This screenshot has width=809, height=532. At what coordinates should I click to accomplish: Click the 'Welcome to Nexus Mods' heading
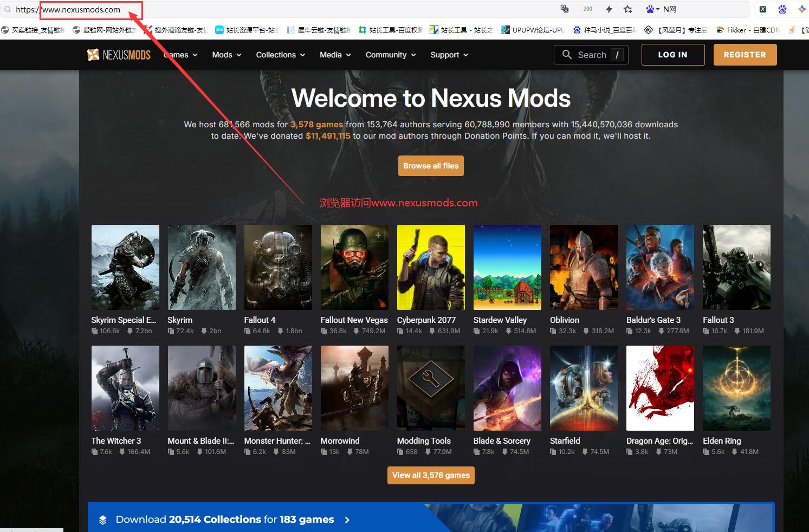point(431,98)
